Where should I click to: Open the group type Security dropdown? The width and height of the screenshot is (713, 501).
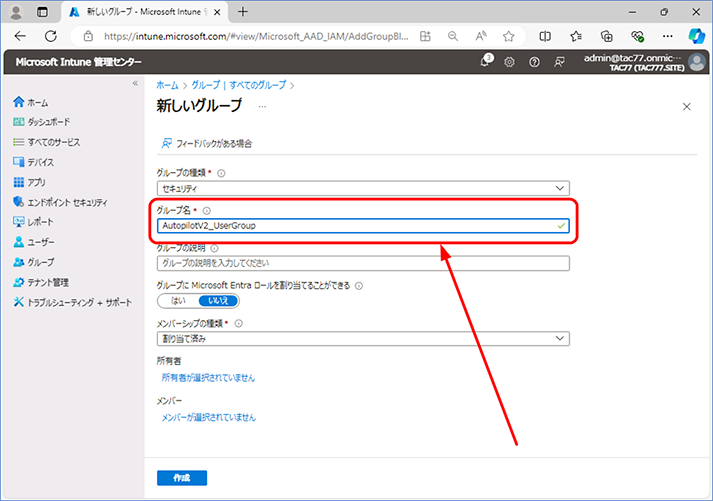point(363,188)
